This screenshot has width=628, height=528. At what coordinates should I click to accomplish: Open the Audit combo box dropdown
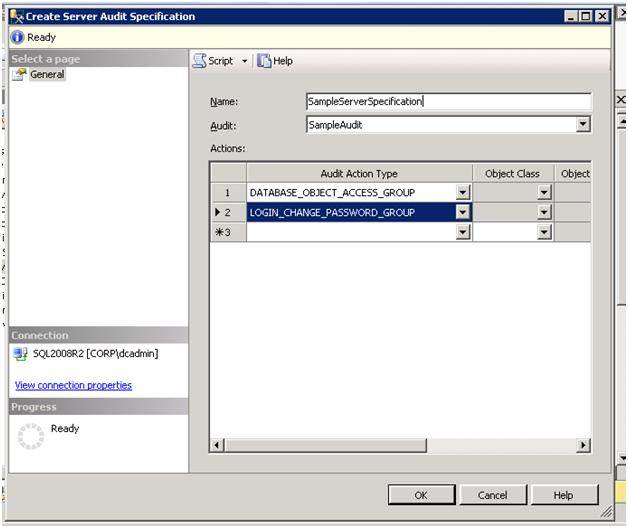[583, 124]
